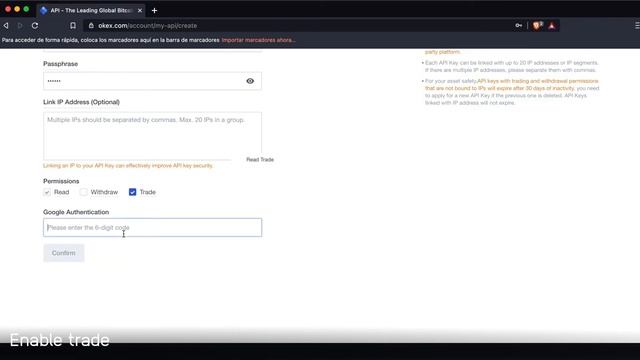This screenshot has height=360, width=640.
Task: Click the Passphrase input field
Action: click(153, 81)
